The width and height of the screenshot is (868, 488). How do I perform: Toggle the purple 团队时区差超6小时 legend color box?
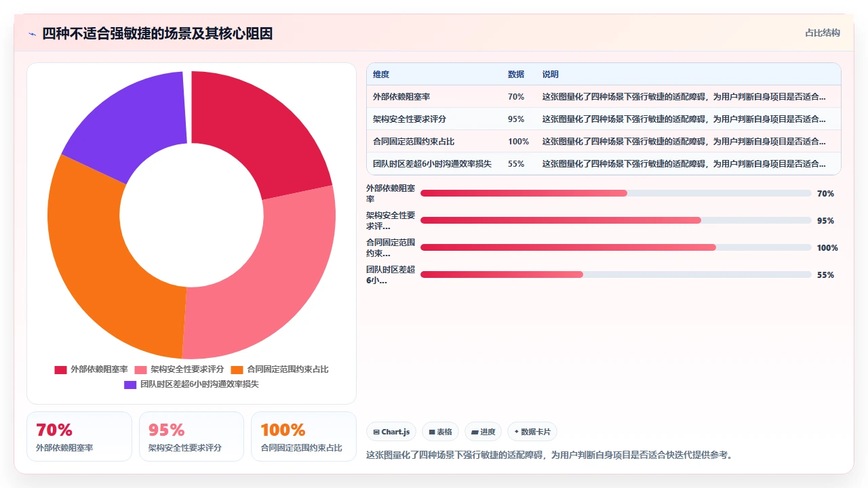tap(130, 385)
